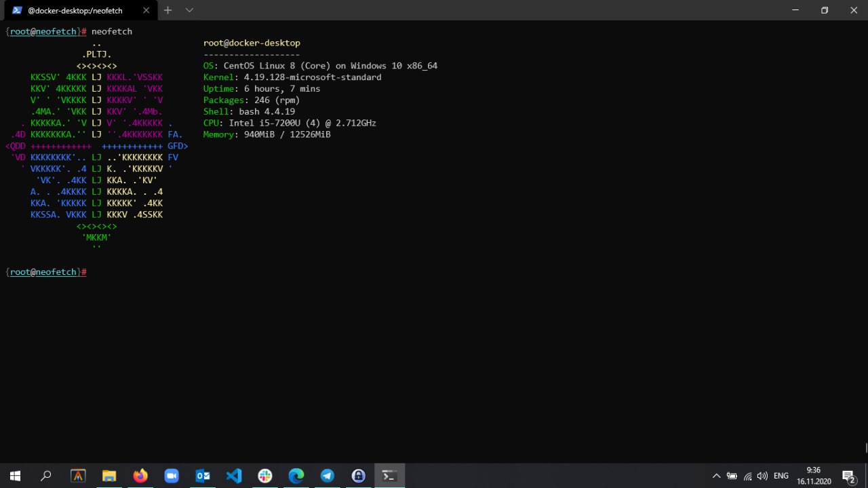The height and width of the screenshot is (488, 868).
Task: Launch Microsoft Edge from the taskbar
Action: click(x=296, y=476)
